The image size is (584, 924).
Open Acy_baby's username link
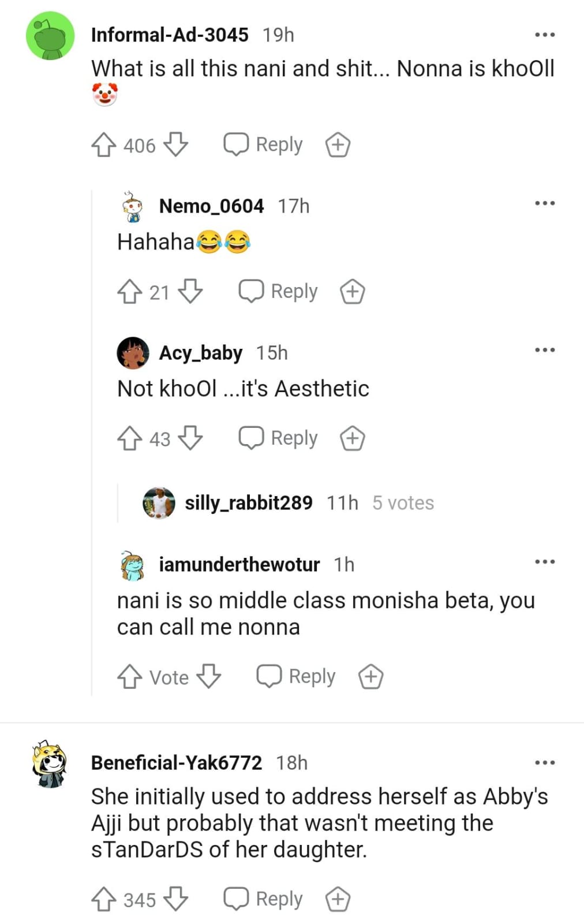[200, 352]
